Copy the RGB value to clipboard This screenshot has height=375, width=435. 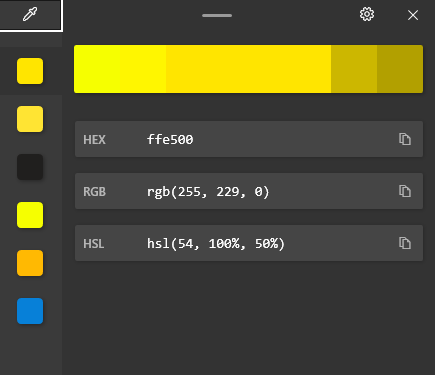405,191
